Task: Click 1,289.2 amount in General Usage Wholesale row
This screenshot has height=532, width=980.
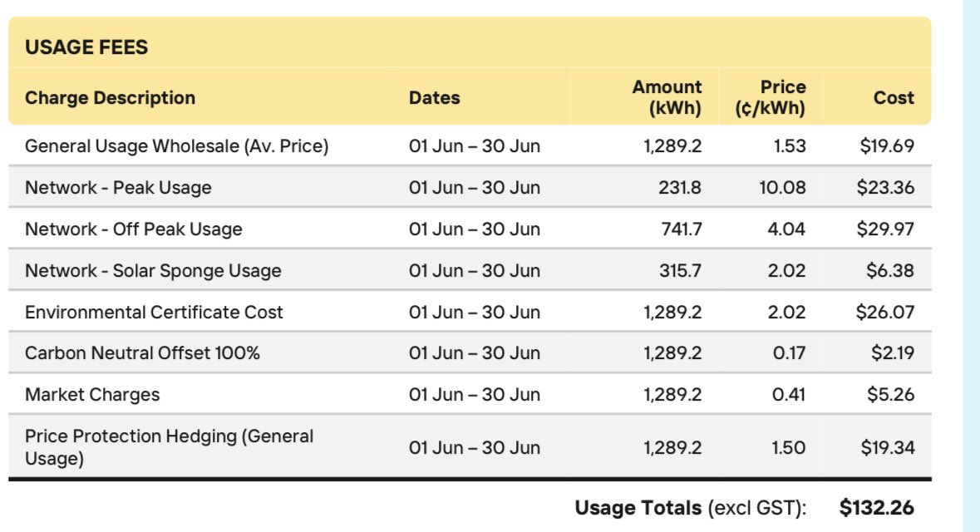Action: [672, 145]
